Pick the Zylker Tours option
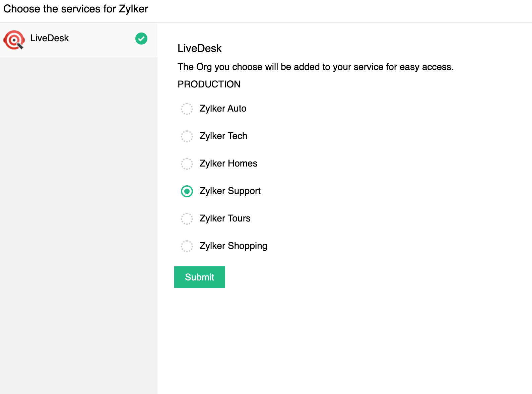532x394 pixels. [x=187, y=219]
